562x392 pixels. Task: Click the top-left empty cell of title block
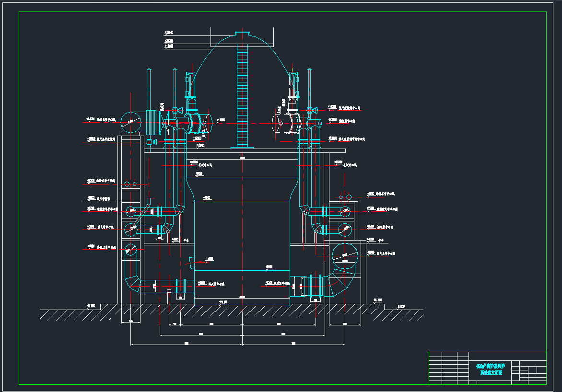pyautogui.click(x=435, y=355)
